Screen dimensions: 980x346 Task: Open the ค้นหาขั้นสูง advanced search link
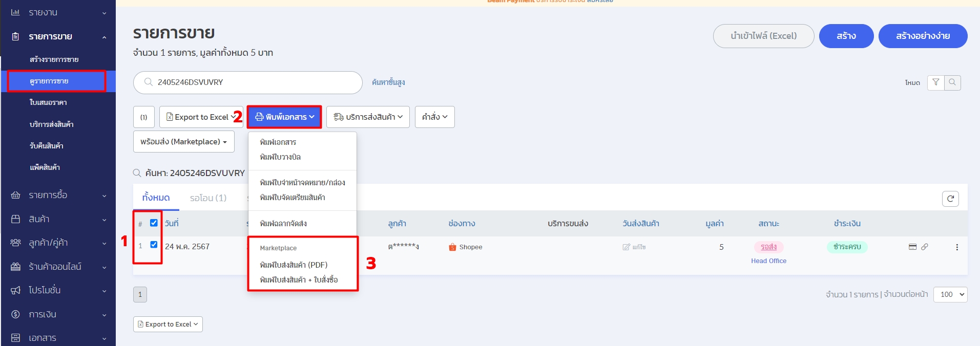[x=388, y=82]
